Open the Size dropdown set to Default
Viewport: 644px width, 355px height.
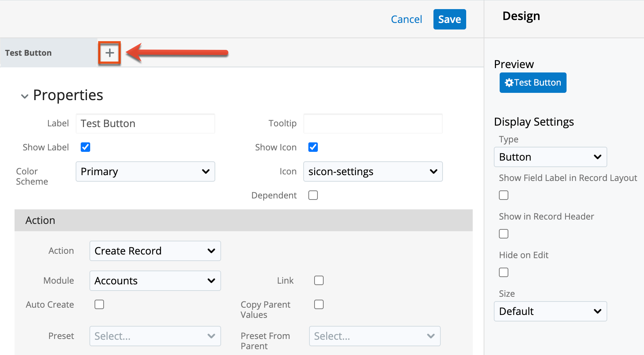[550, 311]
